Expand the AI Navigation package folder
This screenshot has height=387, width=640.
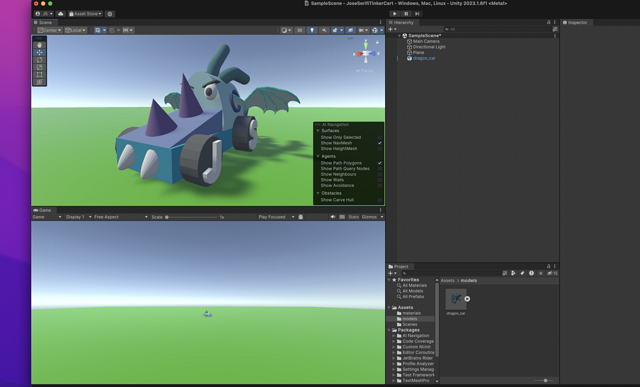[394, 336]
